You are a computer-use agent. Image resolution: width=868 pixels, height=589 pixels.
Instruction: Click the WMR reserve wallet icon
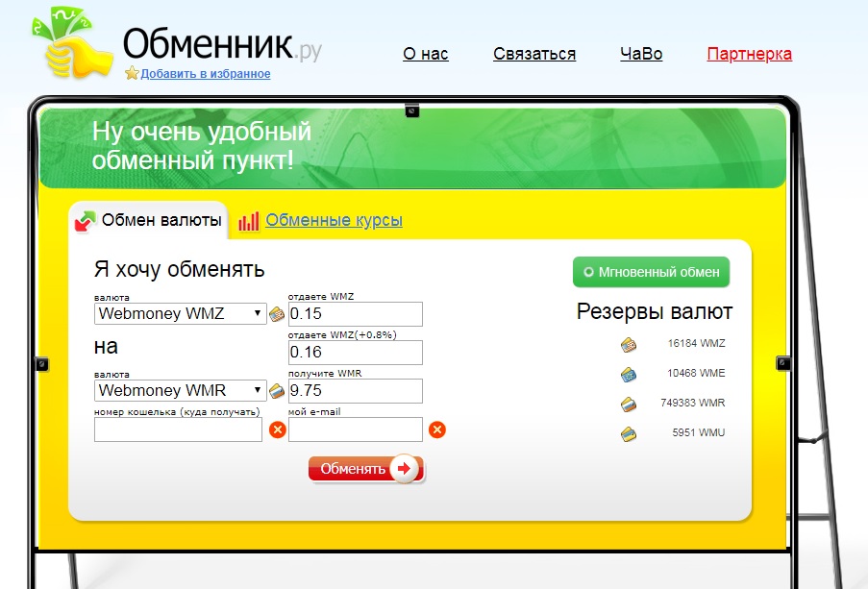tap(629, 405)
